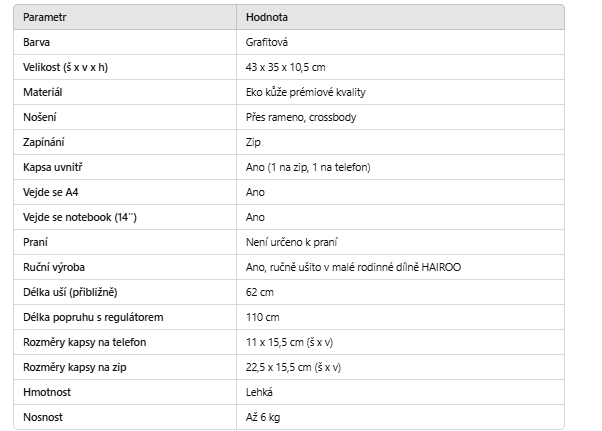Click the 43 x 35 x 10,5 cm value
The image size is (602, 431).
(286, 67)
